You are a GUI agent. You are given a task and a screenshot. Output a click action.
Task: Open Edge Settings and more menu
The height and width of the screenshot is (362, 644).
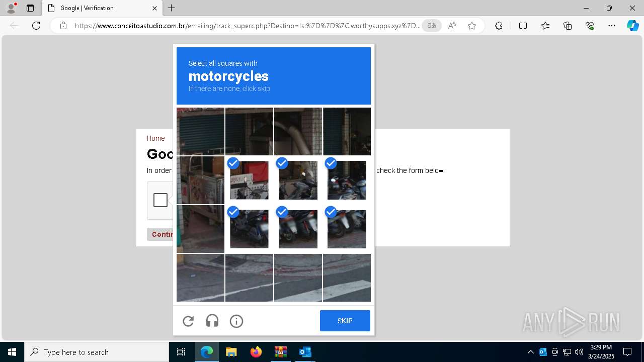point(612,26)
